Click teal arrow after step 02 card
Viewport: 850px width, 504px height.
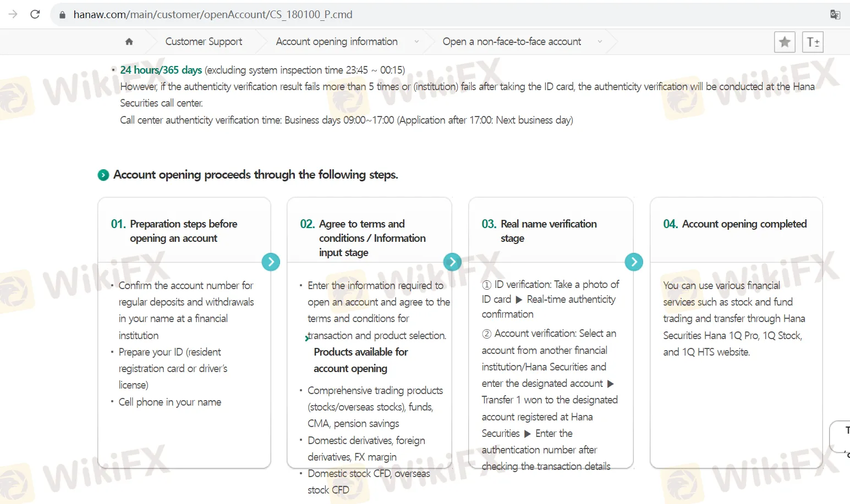pyautogui.click(x=452, y=262)
